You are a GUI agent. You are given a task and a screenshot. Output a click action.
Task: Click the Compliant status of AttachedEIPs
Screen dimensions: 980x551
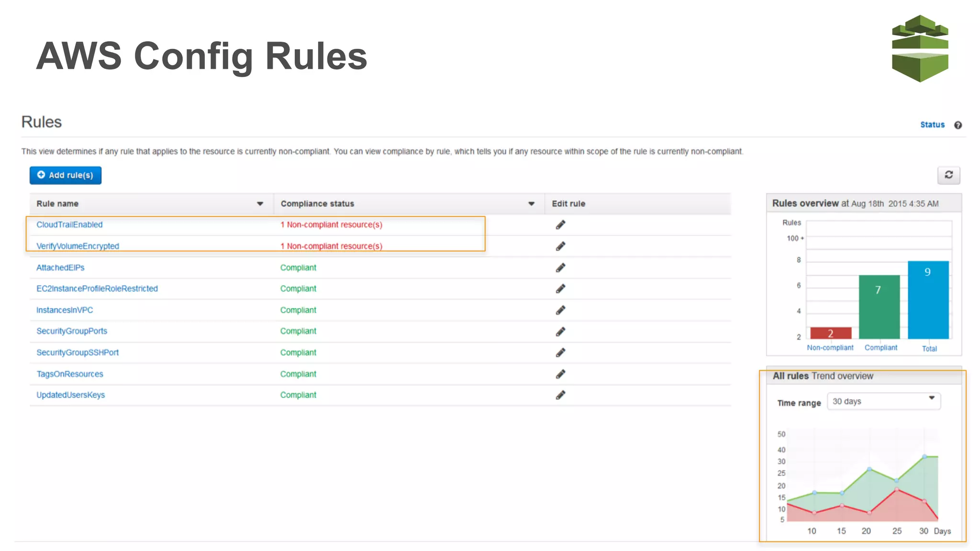click(x=298, y=267)
